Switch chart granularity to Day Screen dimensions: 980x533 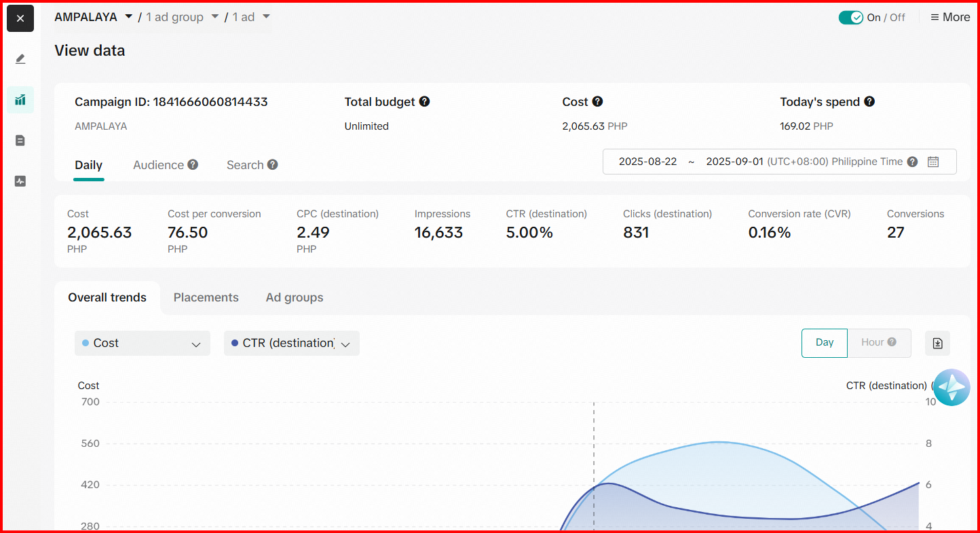(x=824, y=343)
